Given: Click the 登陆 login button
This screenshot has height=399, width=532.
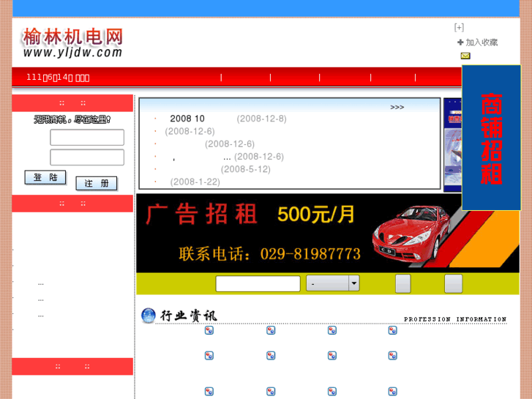Looking at the screenshot, I should click(45, 178).
